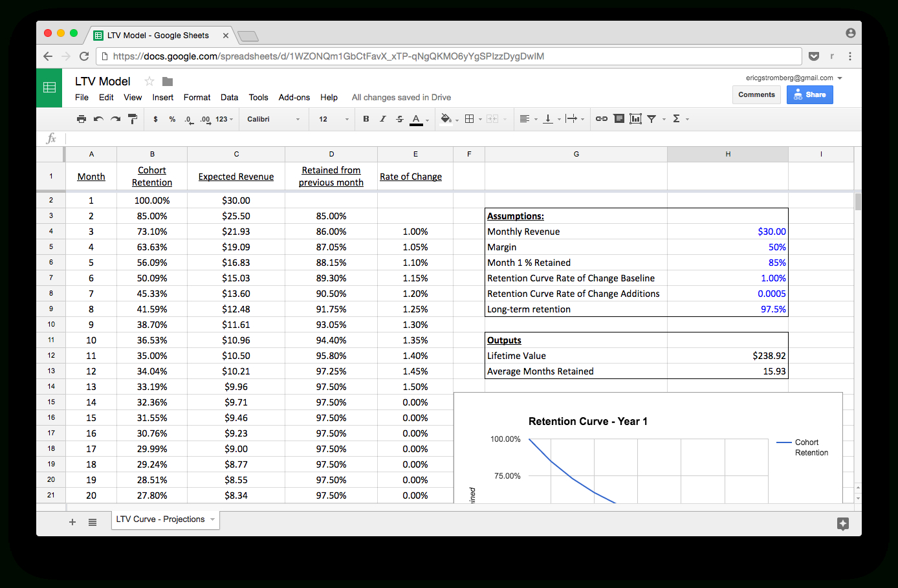This screenshot has height=588, width=898.
Task: Open the borders options dropdown
Action: tap(470, 118)
